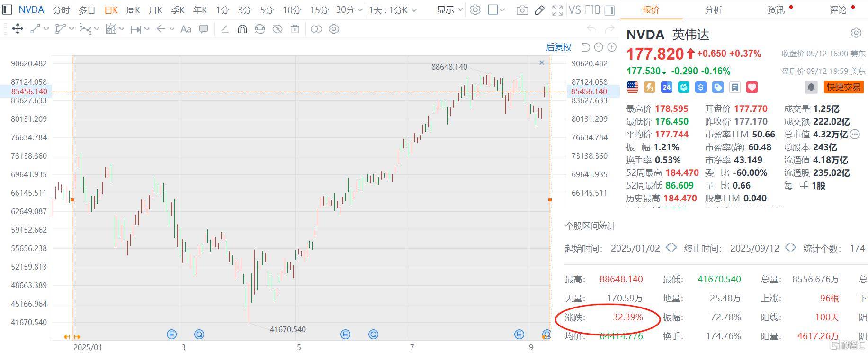
Task: Add NVDA to favorites with heart
Action: tap(752, 87)
